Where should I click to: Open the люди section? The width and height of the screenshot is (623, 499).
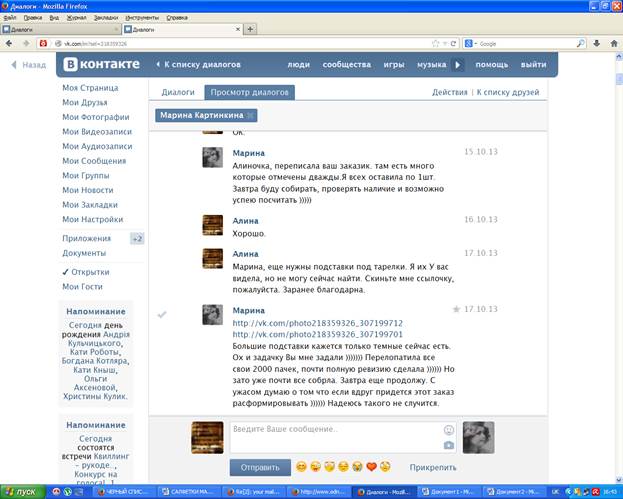(298, 65)
